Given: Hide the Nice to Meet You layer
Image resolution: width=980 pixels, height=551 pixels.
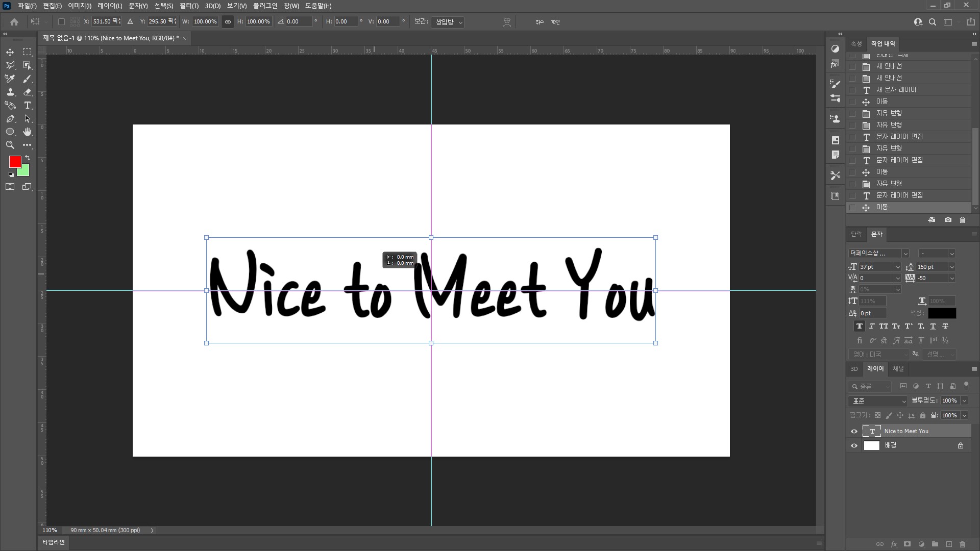Looking at the screenshot, I should coord(854,432).
